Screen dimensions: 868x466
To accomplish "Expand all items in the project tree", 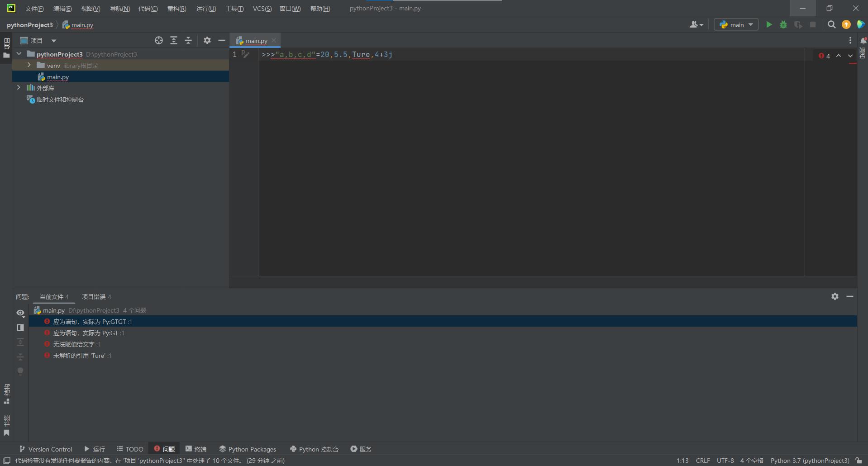I will (173, 41).
